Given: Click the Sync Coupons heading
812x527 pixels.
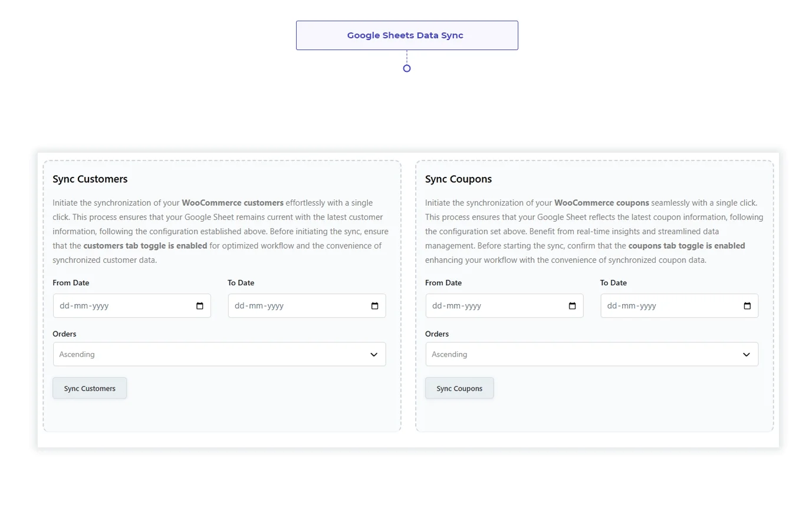Looking at the screenshot, I should 458,179.
